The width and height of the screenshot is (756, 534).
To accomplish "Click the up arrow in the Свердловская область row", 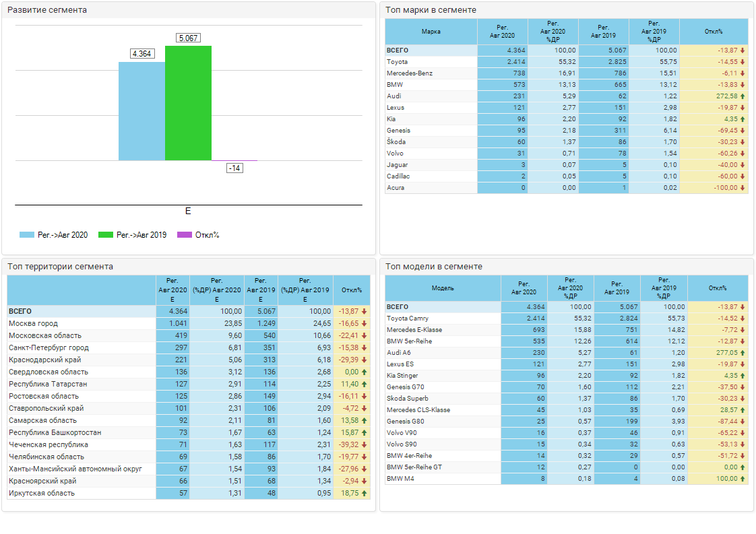I will pos(364,372).
